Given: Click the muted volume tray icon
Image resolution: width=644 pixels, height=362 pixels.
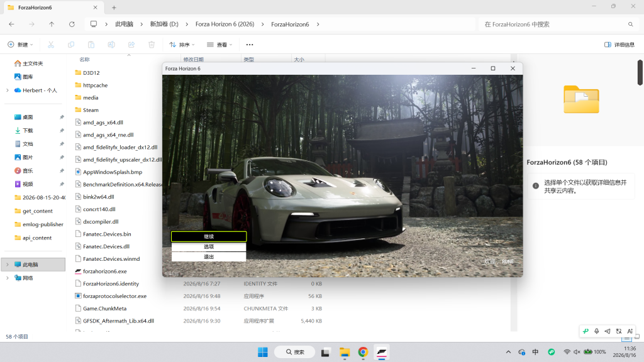Looking at the screenshot, I should pos(577,352).
